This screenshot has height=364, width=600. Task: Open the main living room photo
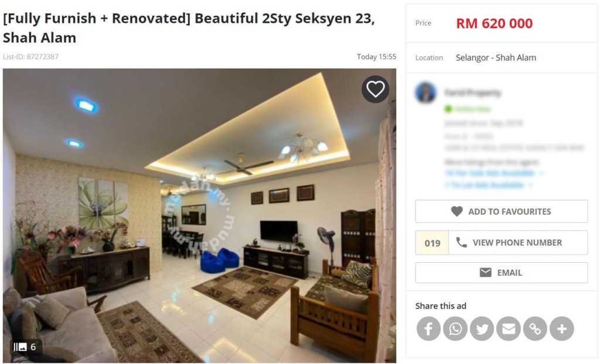pyautogui.click(x=199, y=215)
